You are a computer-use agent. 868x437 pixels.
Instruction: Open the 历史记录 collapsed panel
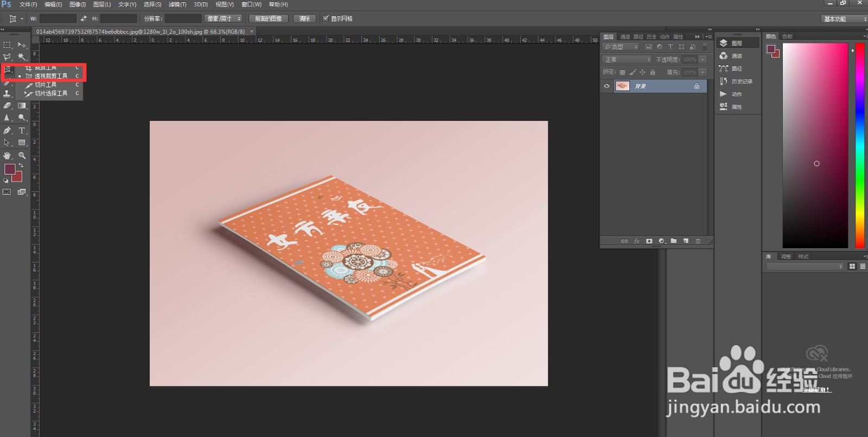[x=737, y=81]
